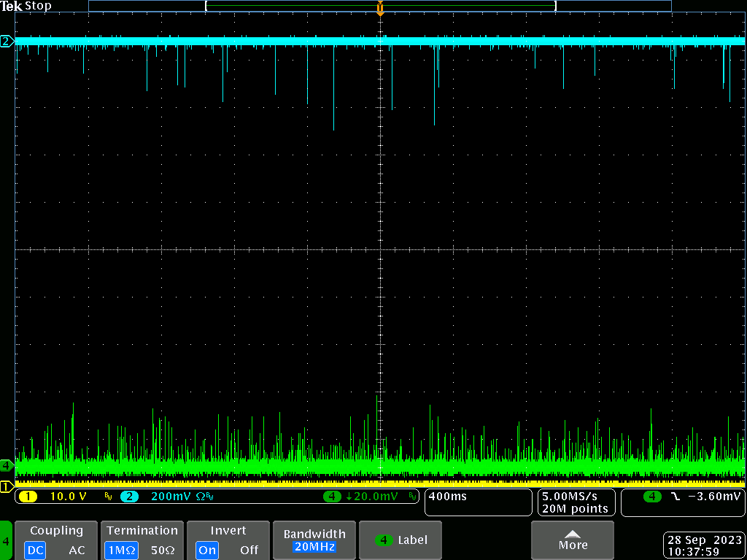Click the trigger source badge beside -3.60mV

pos(652,497)
